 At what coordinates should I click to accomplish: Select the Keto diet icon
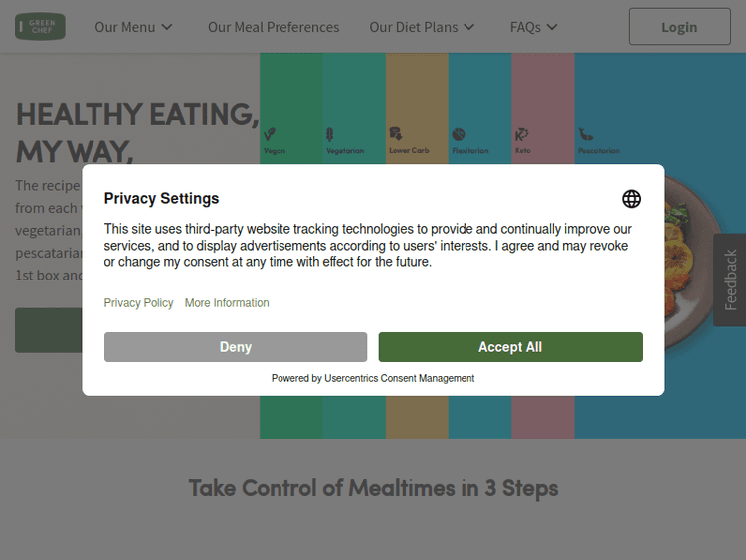[521, 134]
